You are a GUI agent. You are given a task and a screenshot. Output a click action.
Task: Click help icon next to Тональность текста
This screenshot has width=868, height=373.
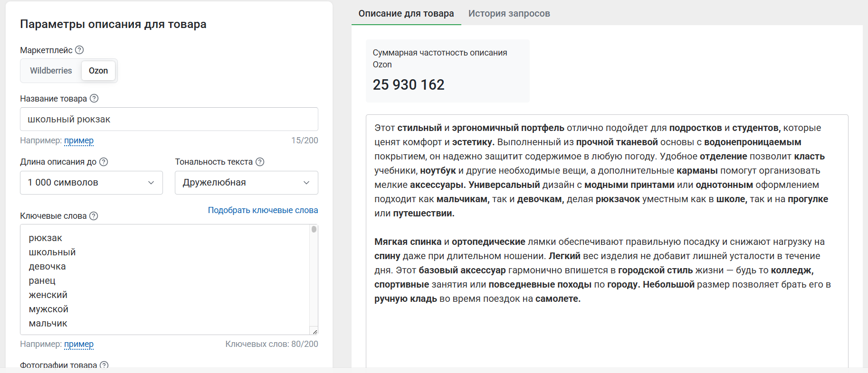tap(260, 162)
